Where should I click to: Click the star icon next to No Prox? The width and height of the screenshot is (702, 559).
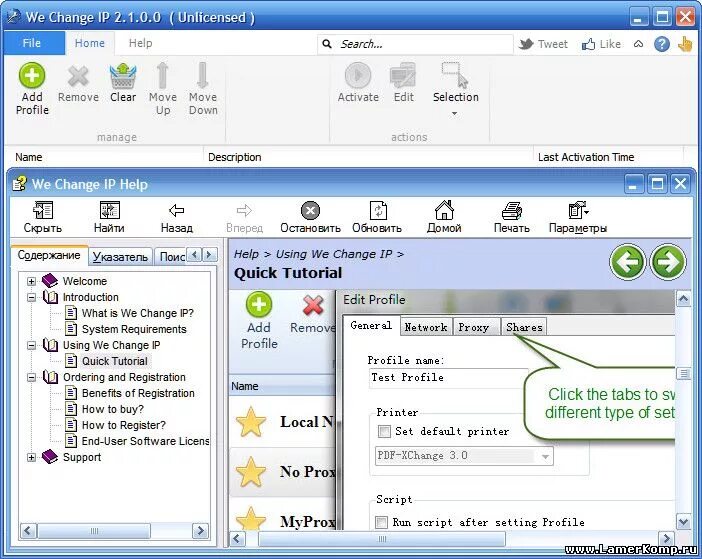pos(251,472)
